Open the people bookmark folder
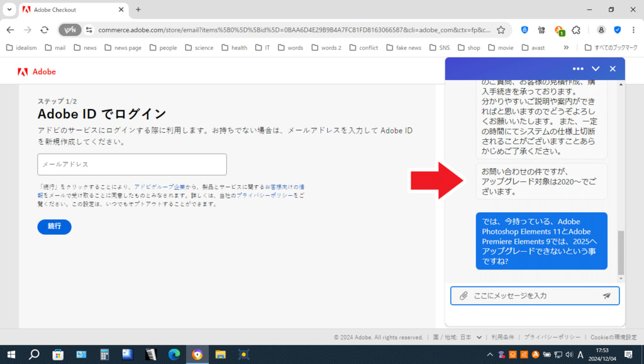Viewport: 644px width, 364px height. [163, 48]
